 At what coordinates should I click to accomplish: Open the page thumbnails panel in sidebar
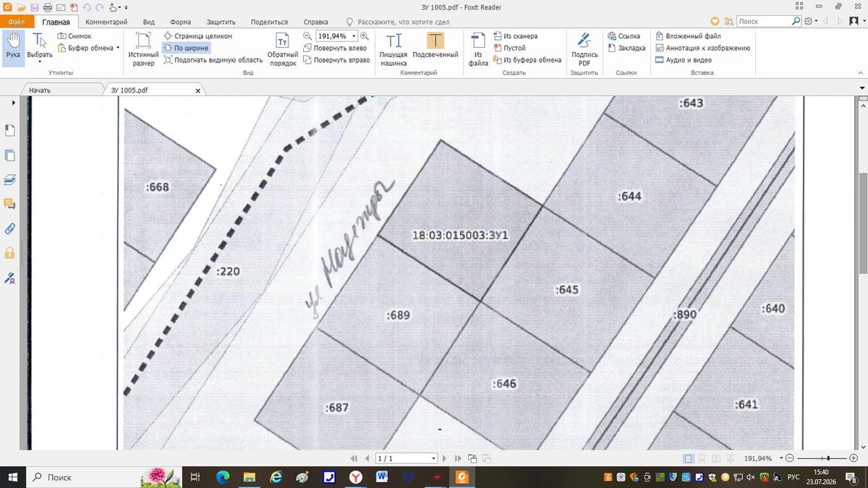click(10, 155)
